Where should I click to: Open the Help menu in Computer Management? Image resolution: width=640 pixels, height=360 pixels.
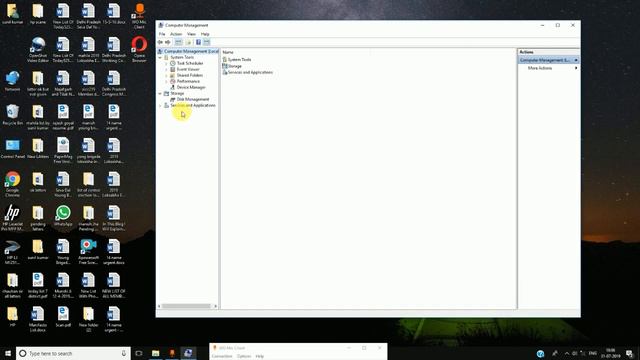click(x=205, y=34)
